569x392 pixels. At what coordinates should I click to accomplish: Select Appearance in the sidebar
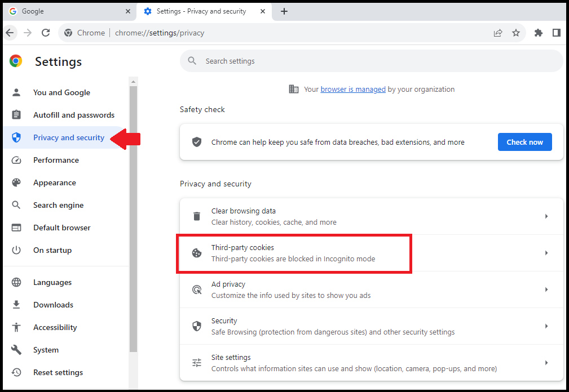click(54, 182)
